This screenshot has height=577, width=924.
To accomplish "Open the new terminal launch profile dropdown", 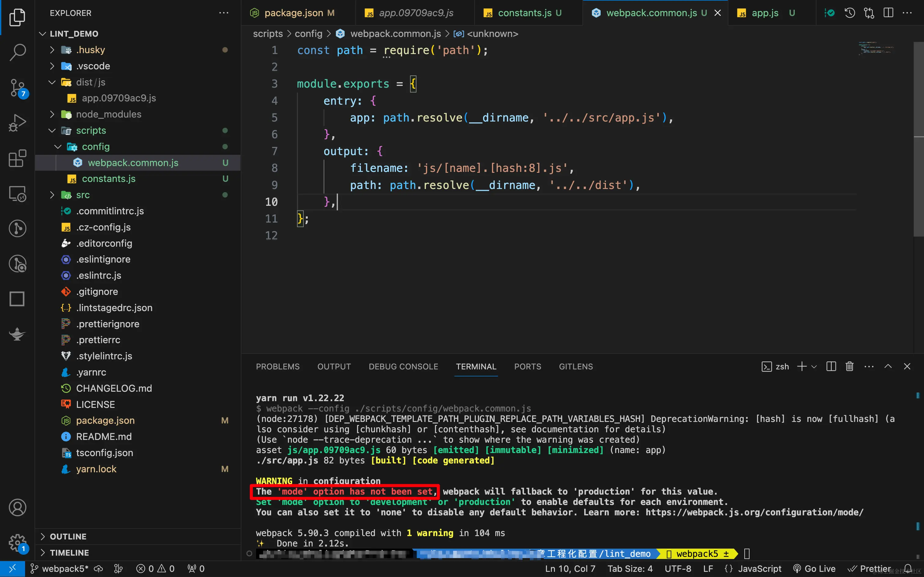I will point(814,366).
